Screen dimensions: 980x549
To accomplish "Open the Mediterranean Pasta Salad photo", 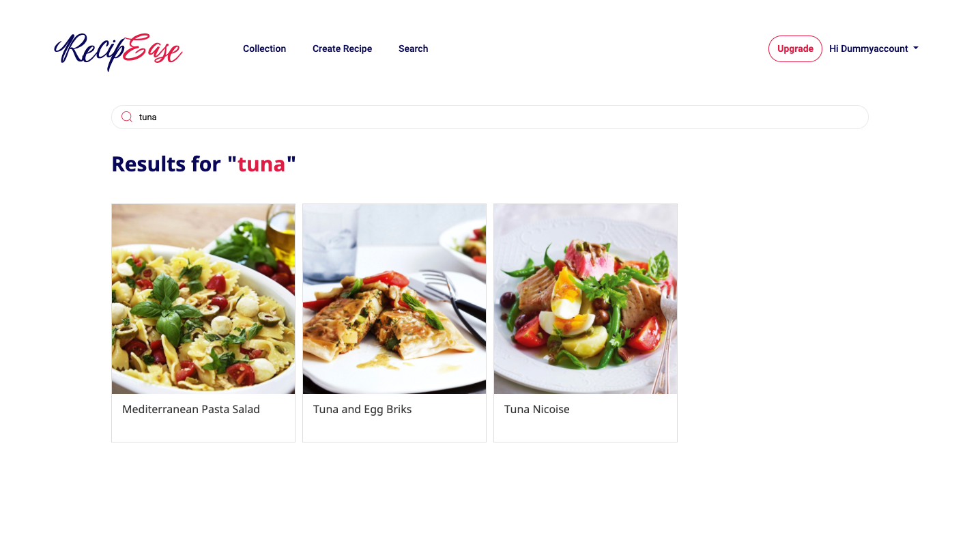I will point(203,298).
